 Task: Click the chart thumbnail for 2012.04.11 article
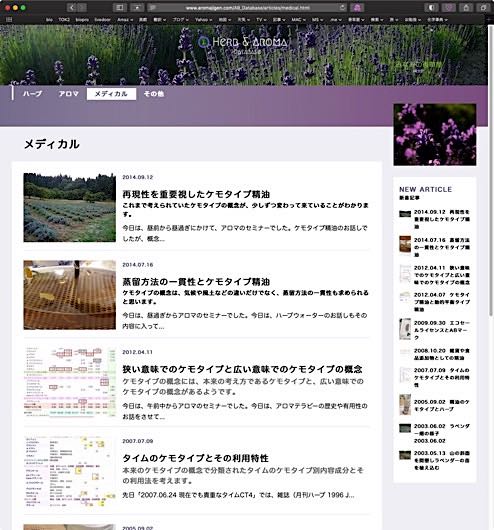pyautogui.click(x=70, y=382)
